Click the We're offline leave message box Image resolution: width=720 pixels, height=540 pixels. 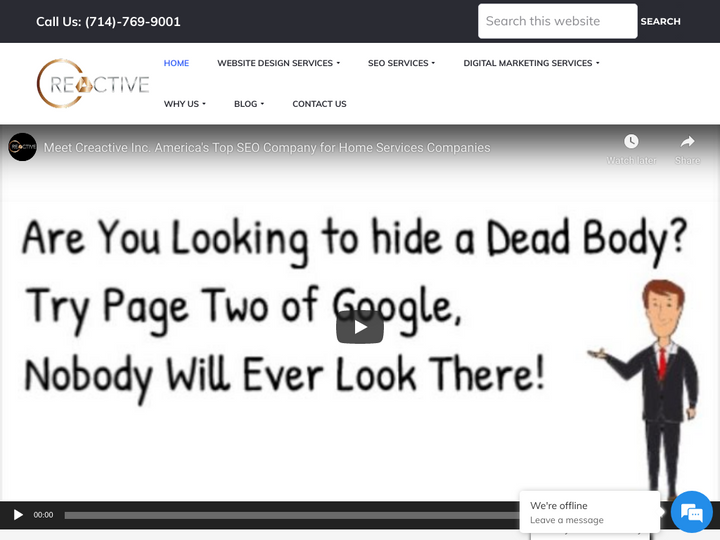click(x=589, y=512)
